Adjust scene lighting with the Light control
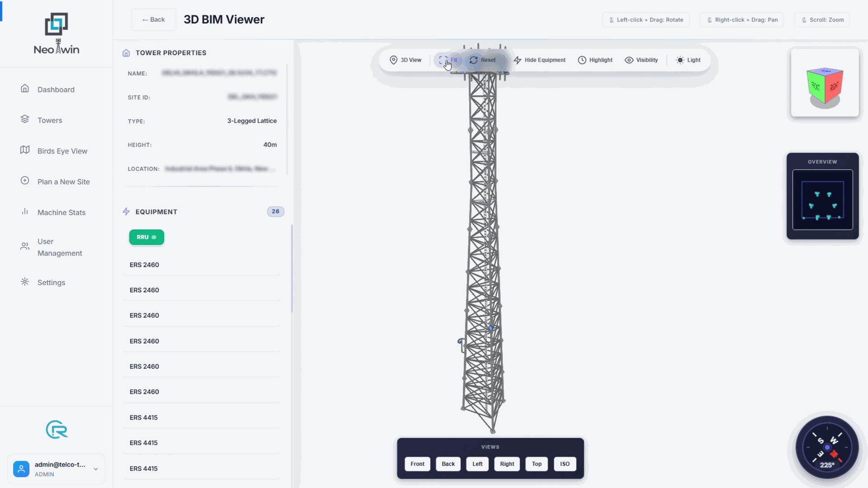The height and width of the screenshot is (488, 868). pos(688,60)
